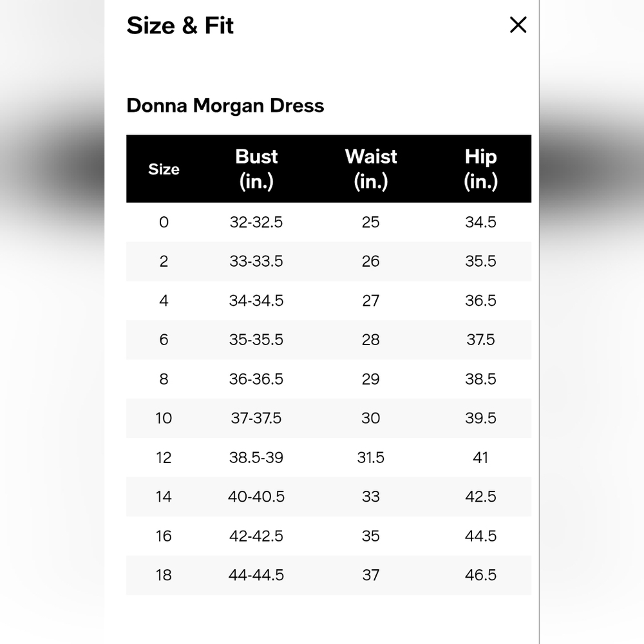Click the Waist (in.) column header
Image resolution: width=644 pixels, height=644 pixels.
pos(371,169)
